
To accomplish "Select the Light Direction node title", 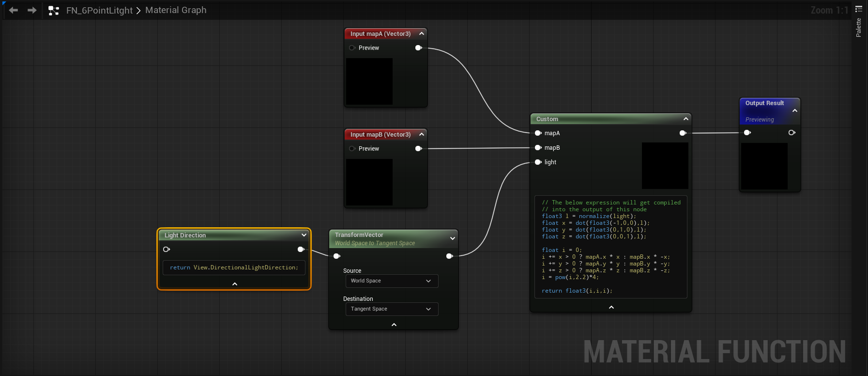I will [x=185, y=235].
